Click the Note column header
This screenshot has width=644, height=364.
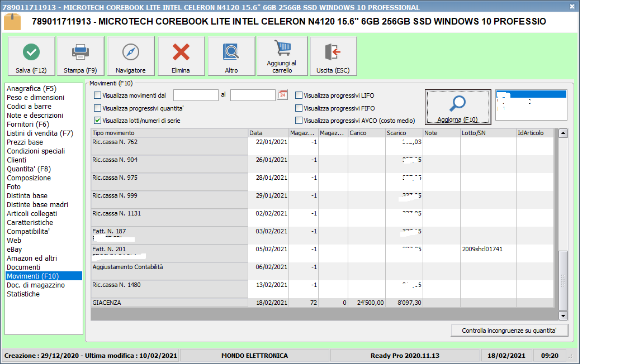click(x=442, y=133)
